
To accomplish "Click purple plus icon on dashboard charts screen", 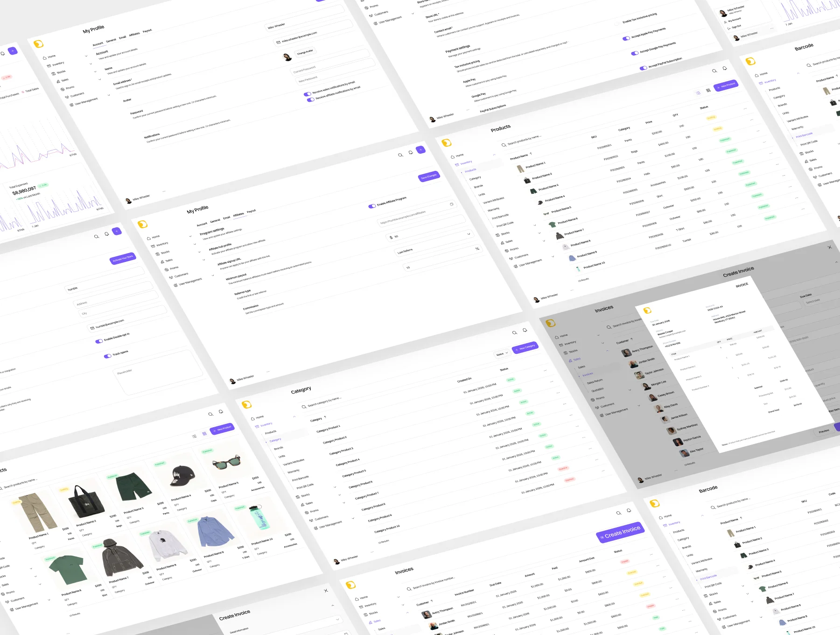I will click(13, 50).
